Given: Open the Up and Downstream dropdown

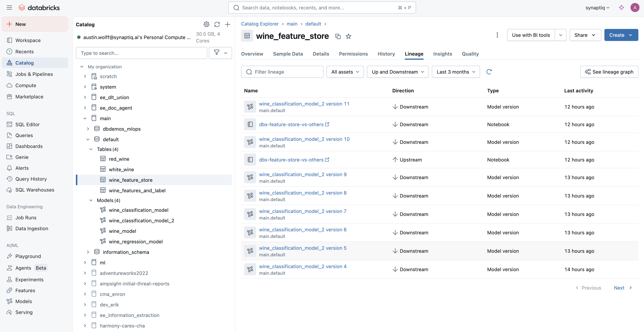Looking at the screenshot, I should pos(397,72).
